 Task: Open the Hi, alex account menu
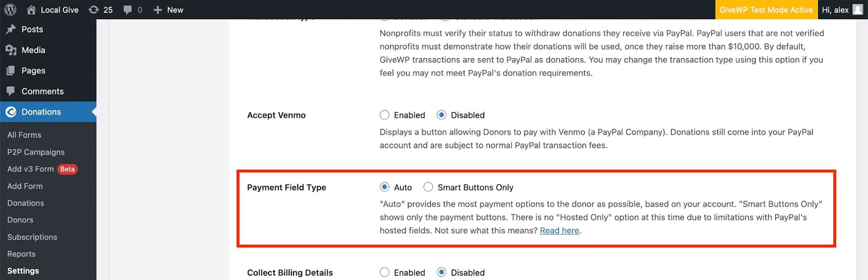pyautogui.click(x=835, y=10)
